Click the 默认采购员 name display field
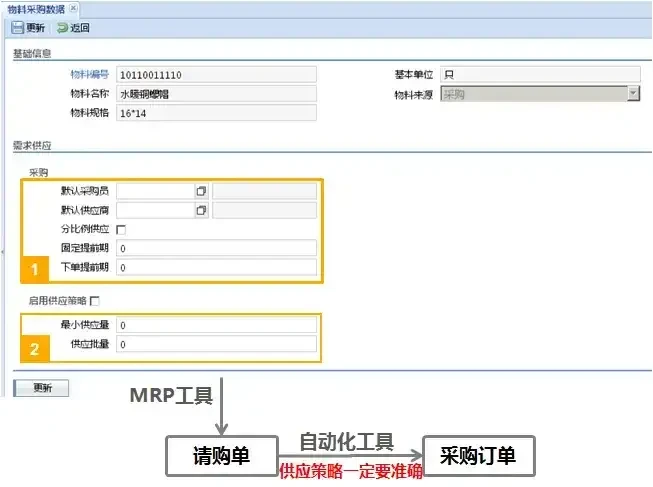 pyautogui.click(x=264, y=191)
